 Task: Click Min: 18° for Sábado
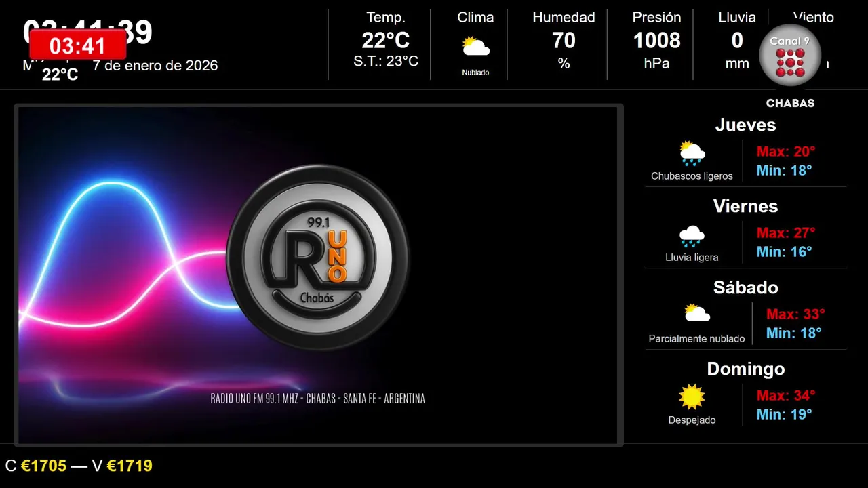point(793,333)
